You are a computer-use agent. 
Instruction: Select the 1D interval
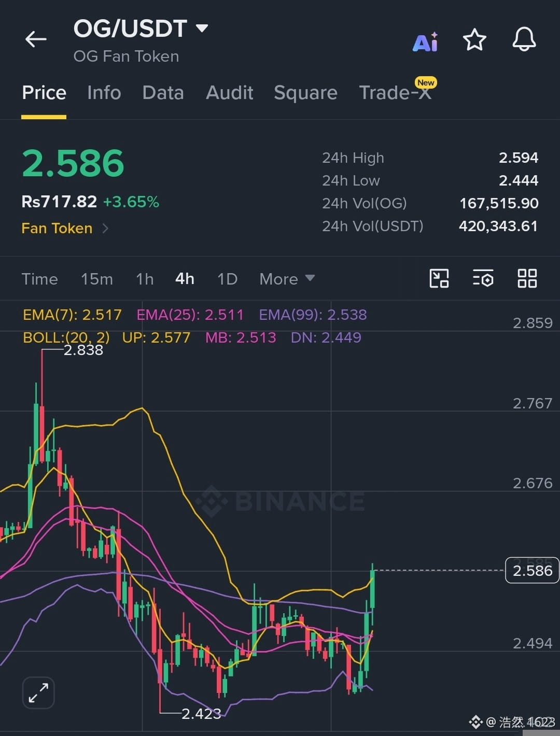coord(227,279)
